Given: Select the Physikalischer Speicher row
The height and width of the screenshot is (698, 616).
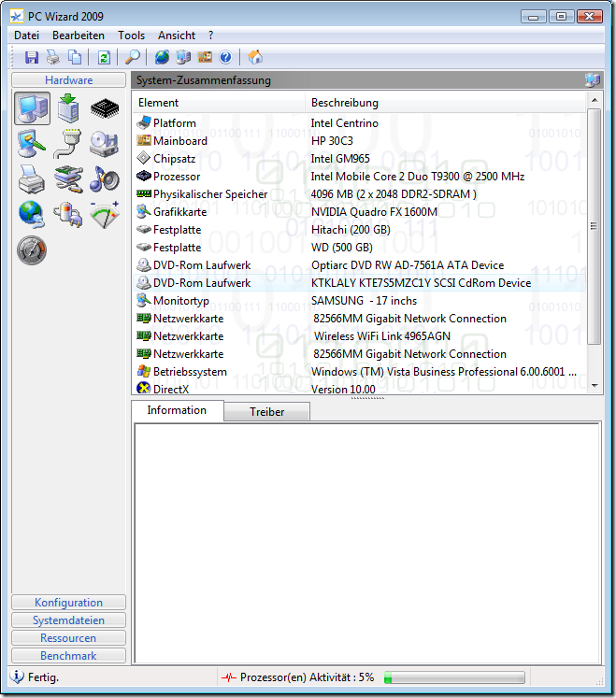Looking at the screenshot, I should pyautogui.click(x=359, y=194).
